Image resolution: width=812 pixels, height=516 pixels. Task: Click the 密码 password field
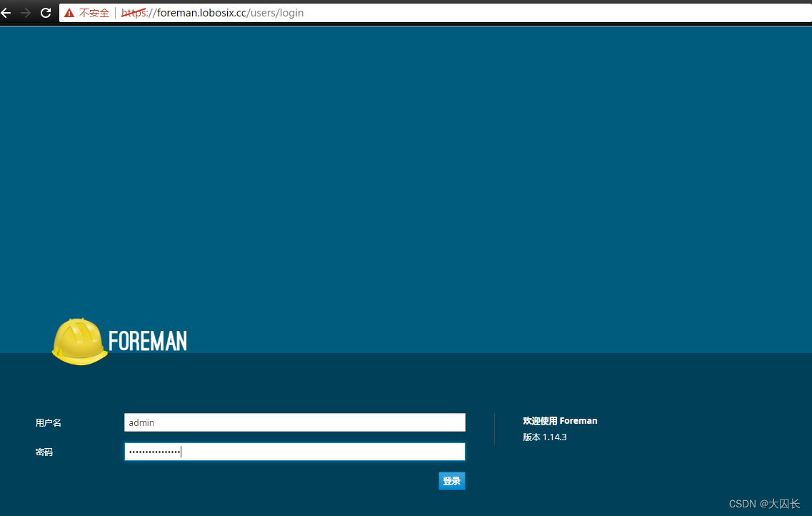(295, 452)
